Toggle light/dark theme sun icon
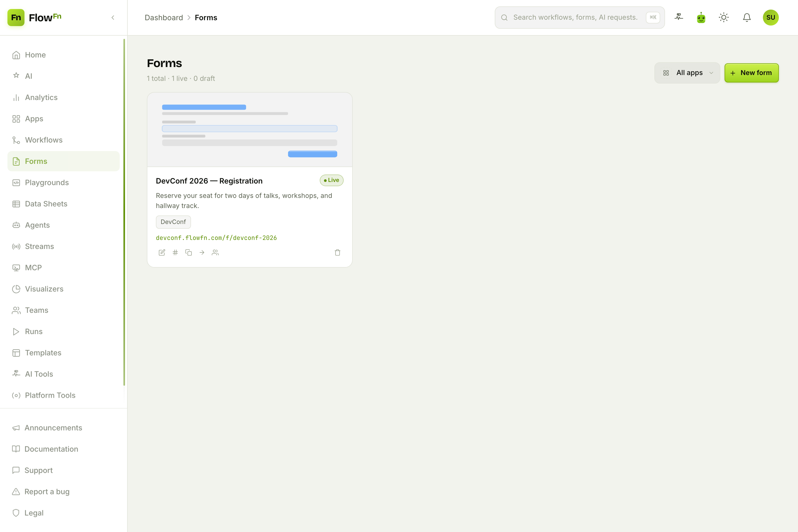Viewport: 798px width, 532px height. tap(724, 17)
